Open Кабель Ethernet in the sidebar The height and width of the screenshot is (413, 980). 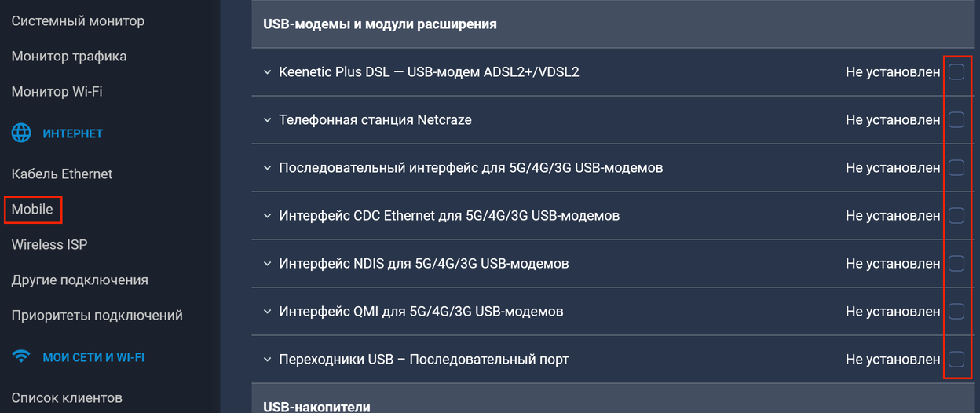click(x=62, y=174)
